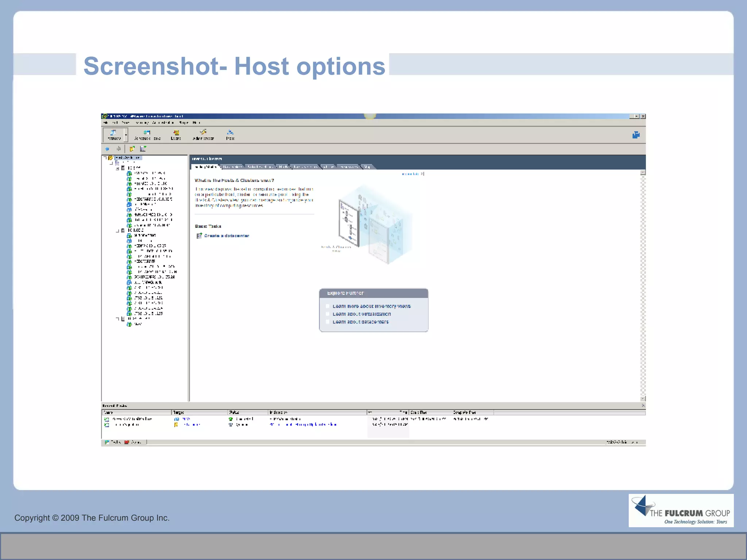The height and width of the screenshot is (560, 747).
Task: Sort Recent Tasks by Target column
Action: tap(200, 412)
